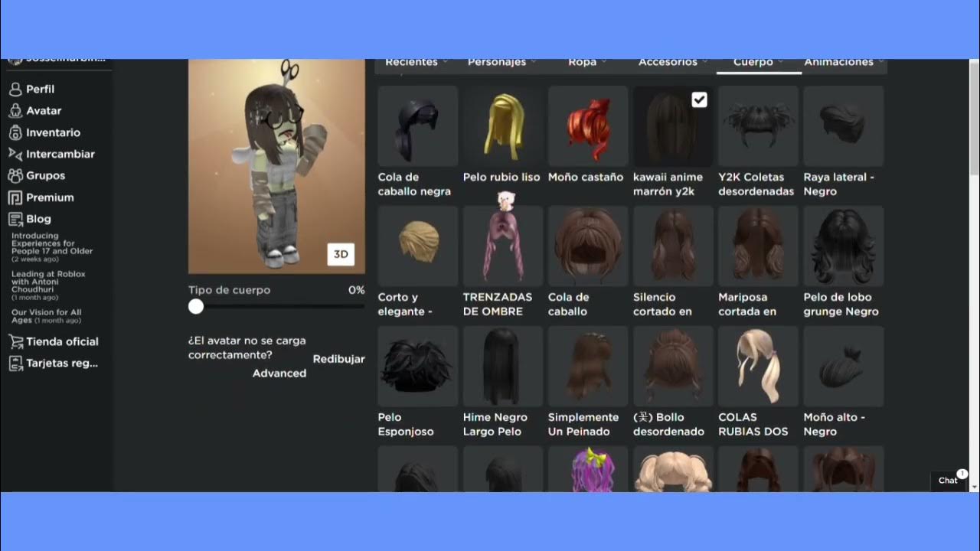Open Perfil from the sidebar icon
The image size is (980, 551).
(15, 89)
